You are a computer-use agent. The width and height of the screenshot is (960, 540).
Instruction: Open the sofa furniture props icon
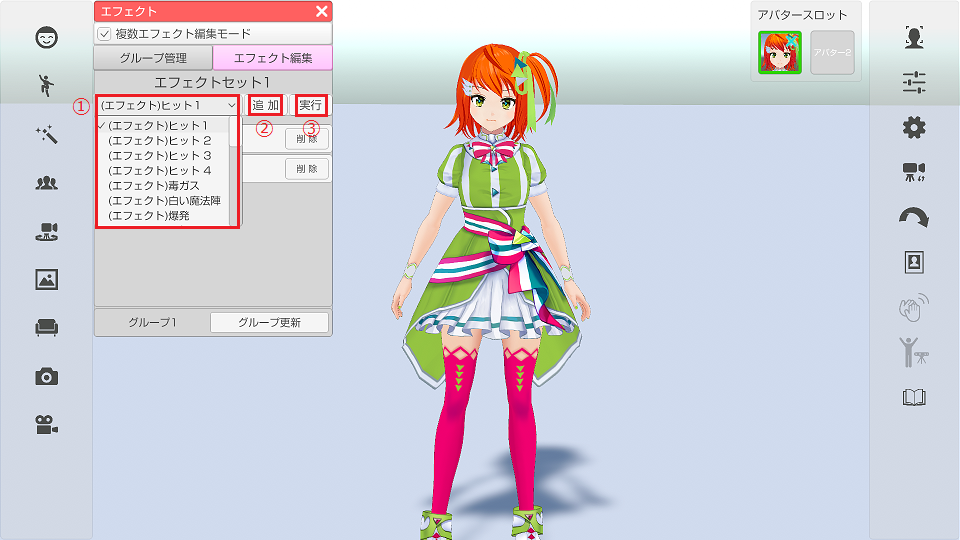(47, 328)
